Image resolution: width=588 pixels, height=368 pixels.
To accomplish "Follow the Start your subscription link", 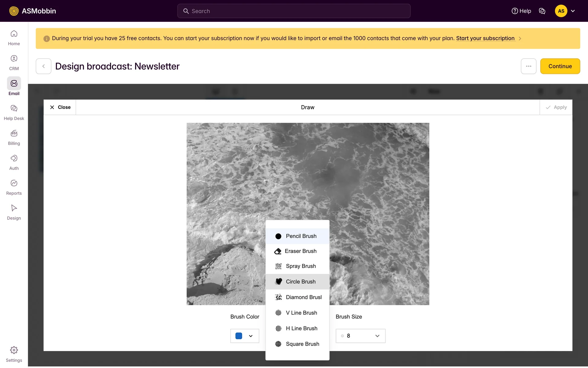I will click(x=485, y=38).
